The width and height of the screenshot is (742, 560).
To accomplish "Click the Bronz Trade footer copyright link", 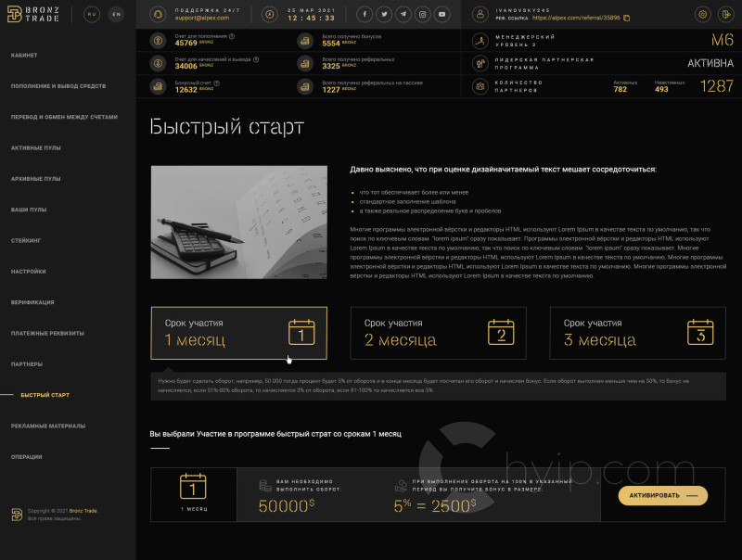I will [x=83, y=511].
